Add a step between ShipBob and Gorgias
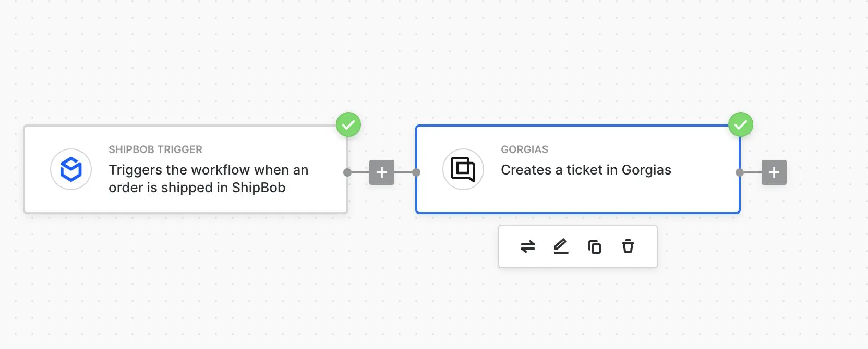868x349 pixels. (382, 172)
